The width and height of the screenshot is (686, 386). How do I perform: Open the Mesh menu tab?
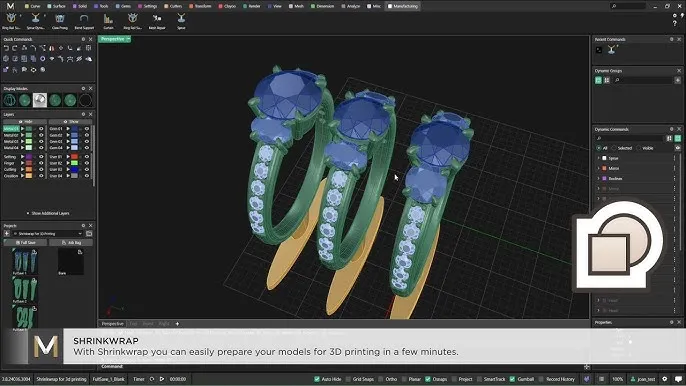tap(296, 6)
